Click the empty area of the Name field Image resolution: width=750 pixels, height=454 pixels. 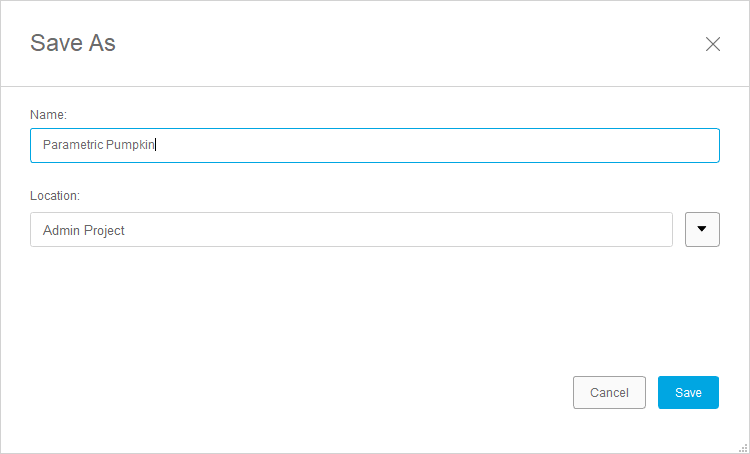(450, 145)
